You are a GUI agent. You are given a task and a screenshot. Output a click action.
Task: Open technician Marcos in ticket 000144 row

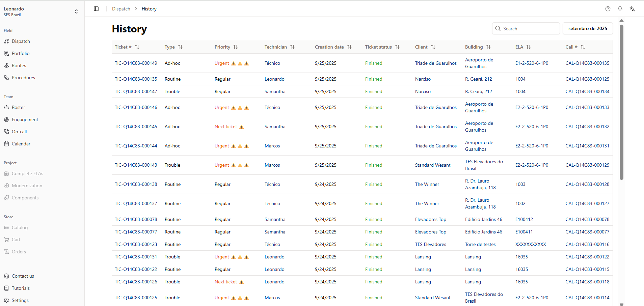coord(272,146)
